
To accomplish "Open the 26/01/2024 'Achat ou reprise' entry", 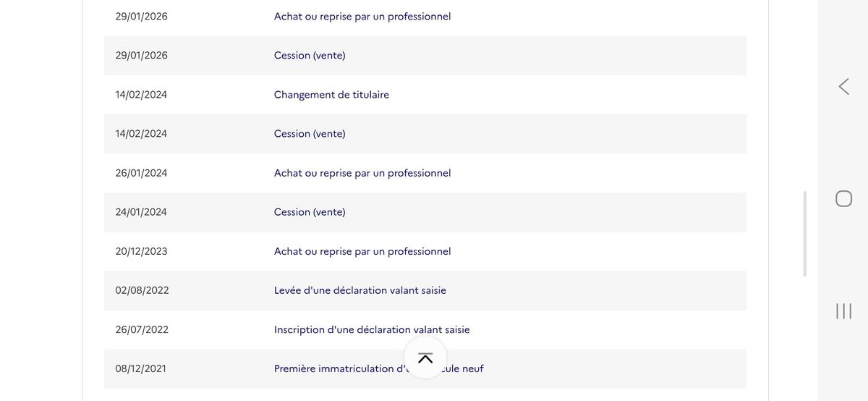I will [362, 173].
